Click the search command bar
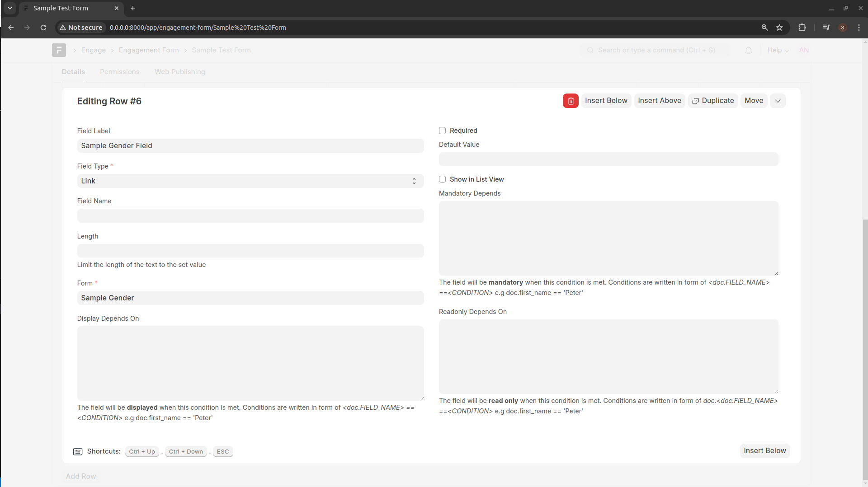 coord(655,50)
